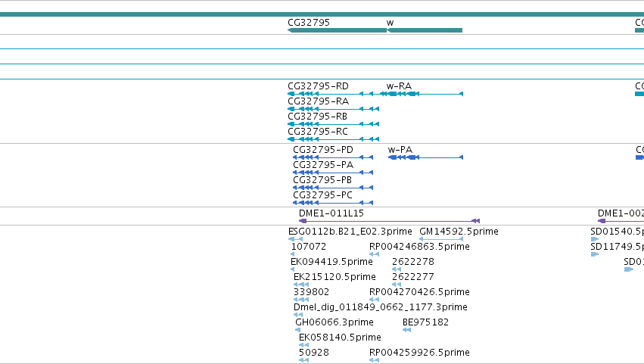644x364 pixels.
Task: Click the Dmel_dig_011849_0662_1177.3prime label
Action: point(381,307)
